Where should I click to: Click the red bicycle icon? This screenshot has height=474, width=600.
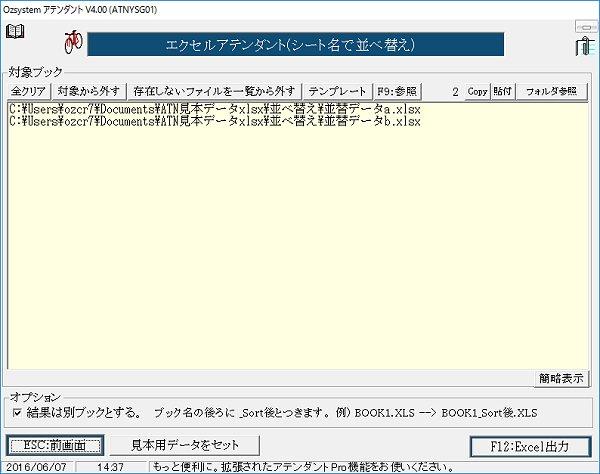[73, 42]
